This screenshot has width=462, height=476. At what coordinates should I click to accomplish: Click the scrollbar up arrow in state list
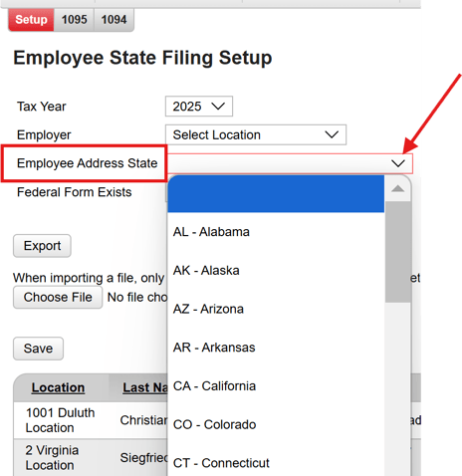(x=397, y=189)
